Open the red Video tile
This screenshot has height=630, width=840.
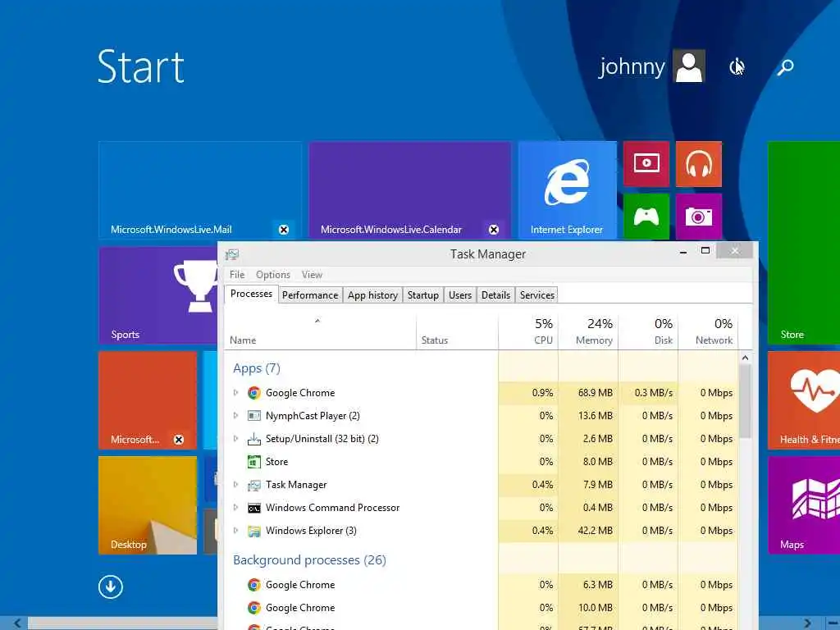[x=646, y=164]
